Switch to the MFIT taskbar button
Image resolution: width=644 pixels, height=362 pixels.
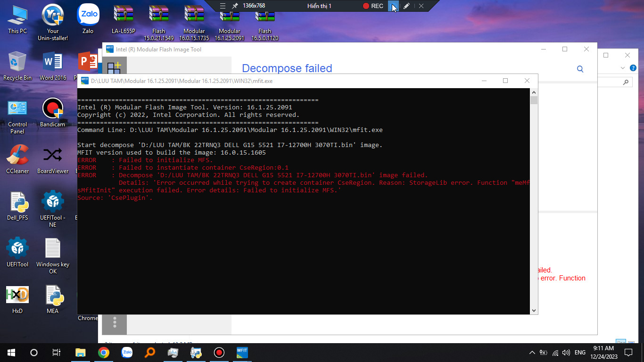point(242,352)
